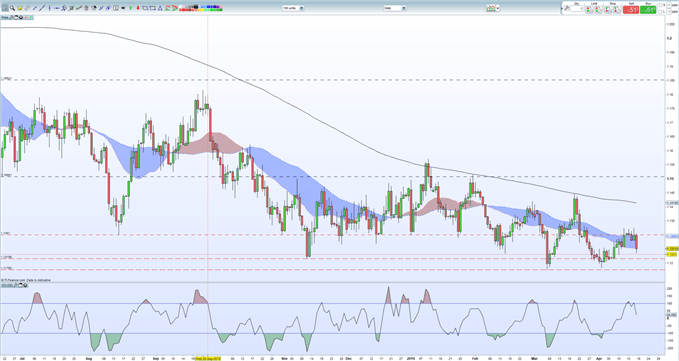Viewport: 679px width, 361px height.
Task: Pick the green up arrow marker tool
Action: pos(130,8)
